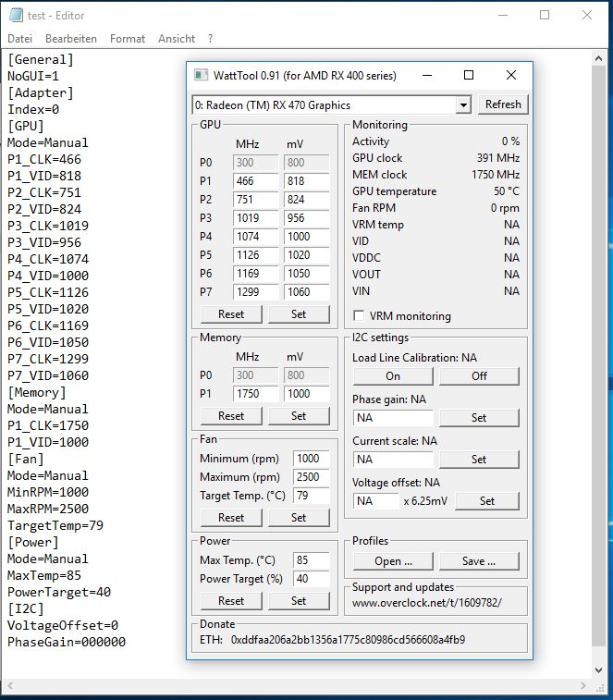Screen dimensions: 613x700
Task: Click the line NoGUI=1 in Editor
Action: (33, 77)
